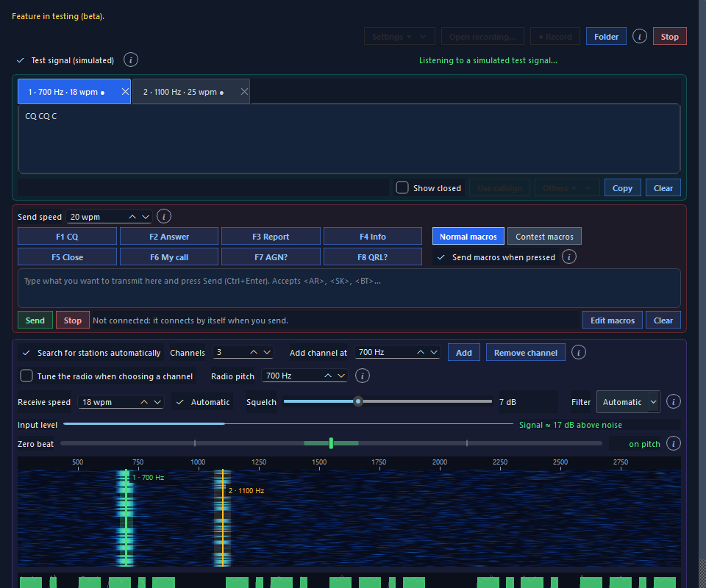
Task: Click info icon after Send macros when pressed
Action: (569, 257)
